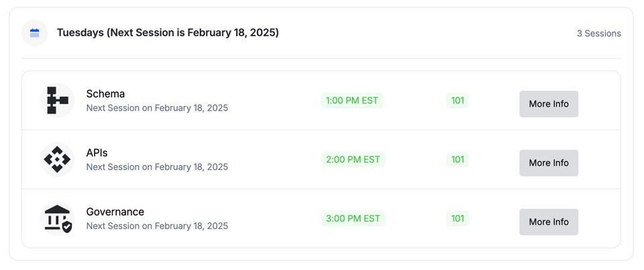Image resolution: width=644 pixels, height=270 pixels.
Task: Open More Info for Governance session
Action: (548, 222)
